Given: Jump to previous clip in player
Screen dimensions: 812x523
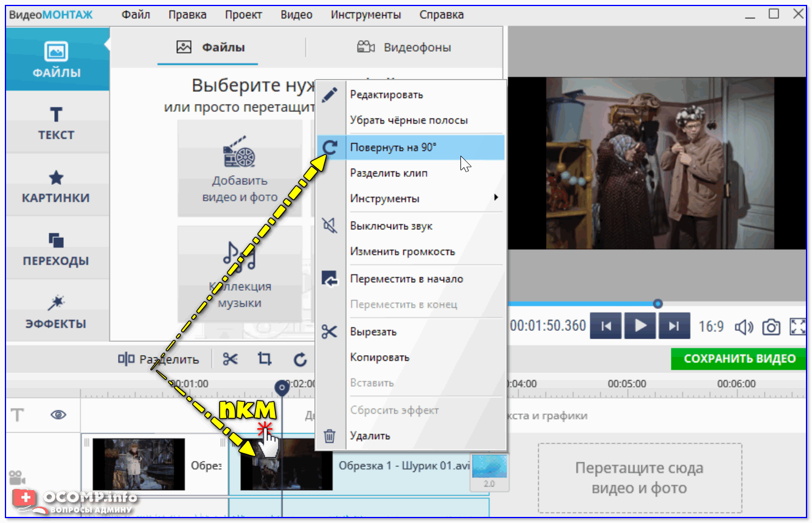Looking at the screenshot, I should pyautogui.click(x=606, y=326).
